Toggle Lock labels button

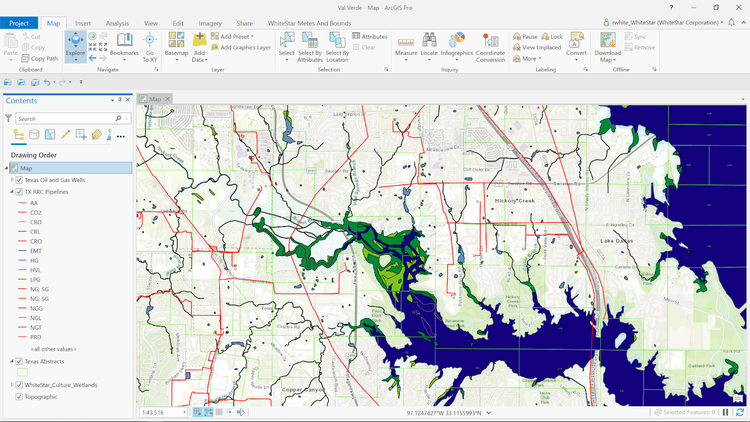(x=552, y=36)
